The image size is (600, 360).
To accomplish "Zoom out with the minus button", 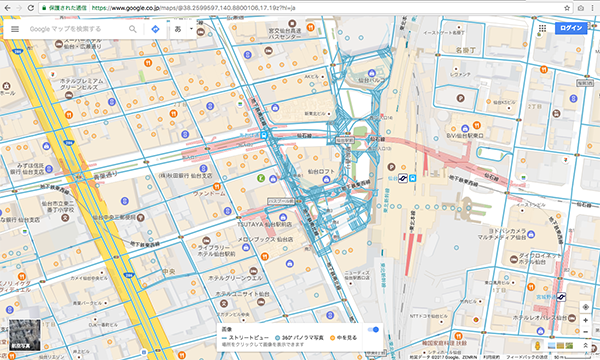I will (585, 332).
